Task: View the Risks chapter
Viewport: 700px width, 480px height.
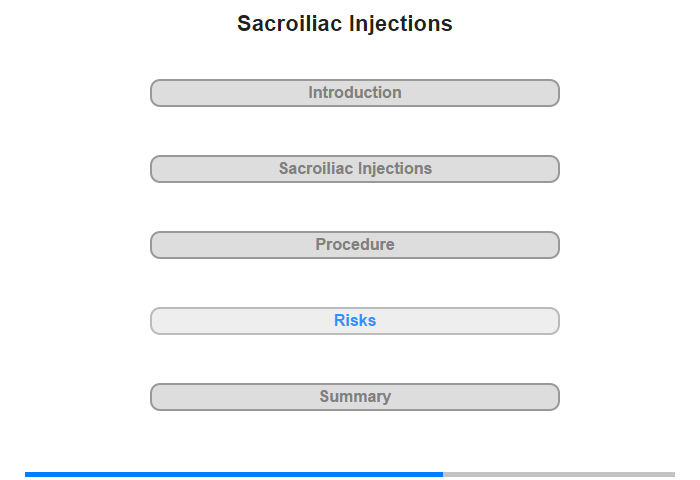Action: [354, 321]
